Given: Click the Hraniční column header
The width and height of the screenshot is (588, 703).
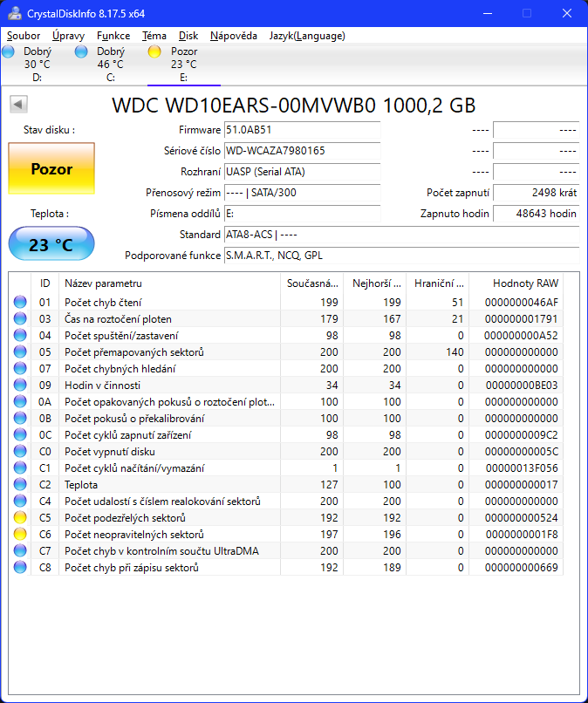Looking at the screenshot, I should pyautogui.click(x=438, y=283).
